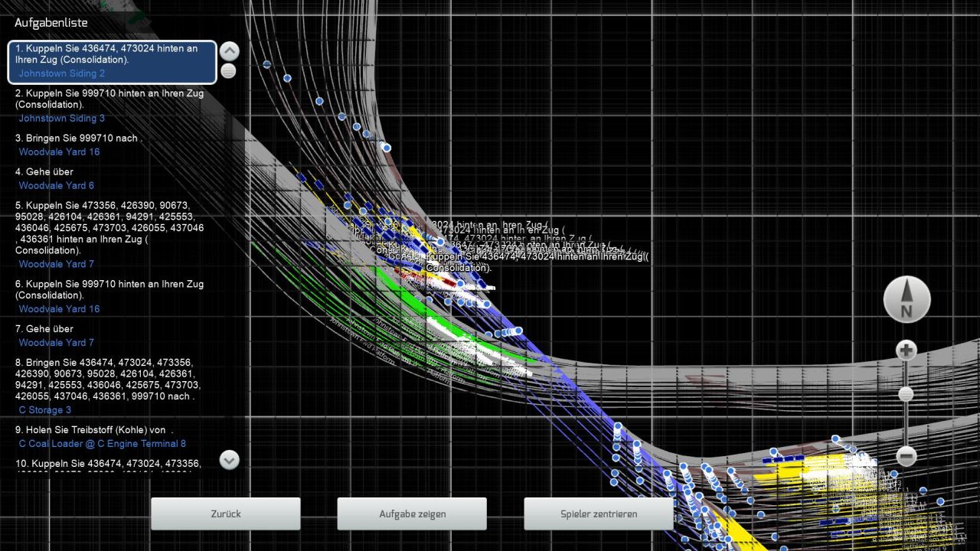Select task 2 Kuppeln Sie 999710

point(109,99)
